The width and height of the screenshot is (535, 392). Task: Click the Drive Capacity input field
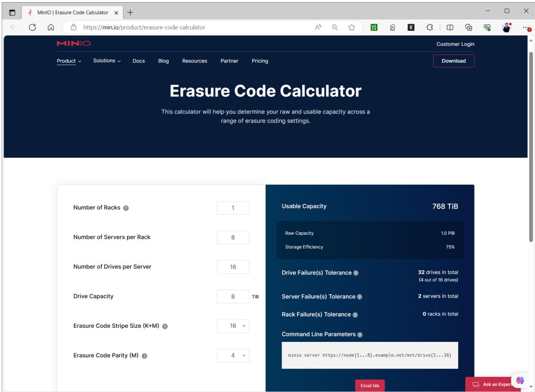(233, 297)
